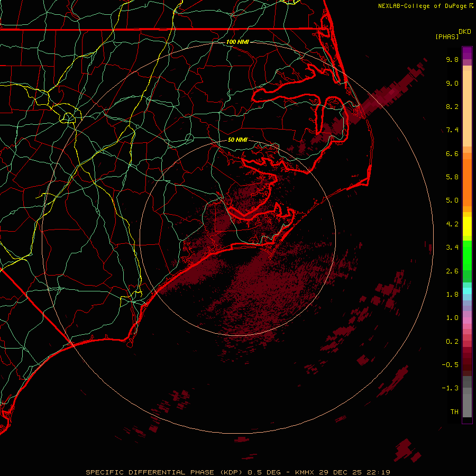The width and height of the screenshot is (476, 476).
Task: Pick the yellow segment of the color bar
Action: point(467,226)
